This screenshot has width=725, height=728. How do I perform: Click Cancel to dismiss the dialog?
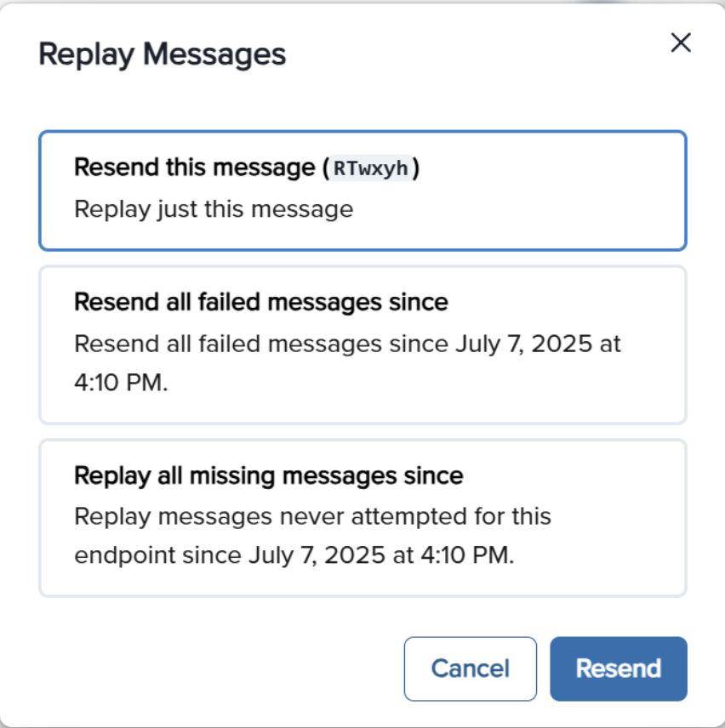click(470, 668)
